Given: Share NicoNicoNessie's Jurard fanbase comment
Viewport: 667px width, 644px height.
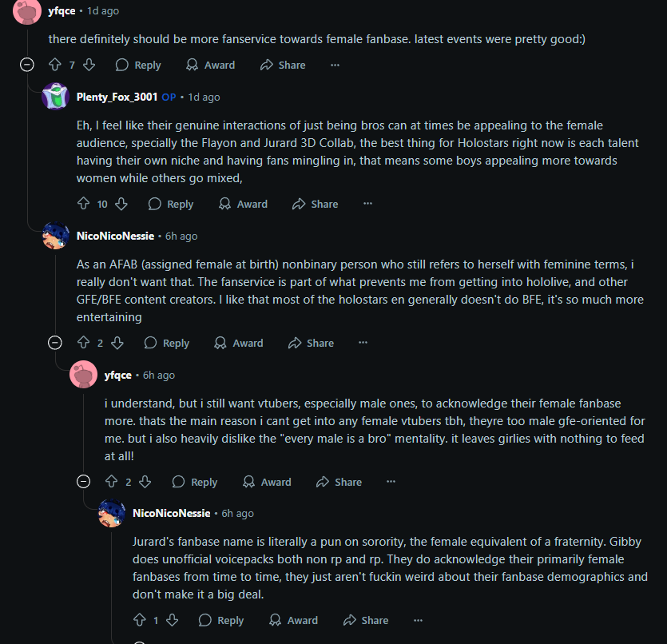Looking at the screenshot, I should [x=366, y=620].
